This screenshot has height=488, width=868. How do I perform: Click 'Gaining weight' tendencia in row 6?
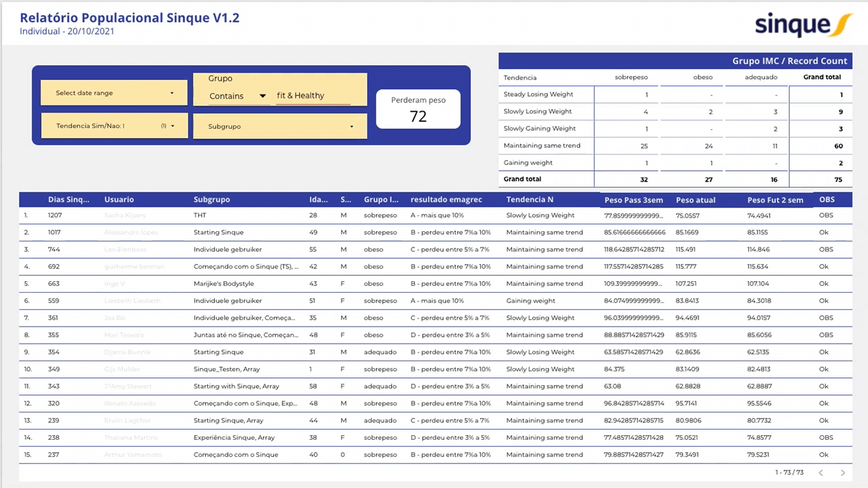click(x=531, y=300)
